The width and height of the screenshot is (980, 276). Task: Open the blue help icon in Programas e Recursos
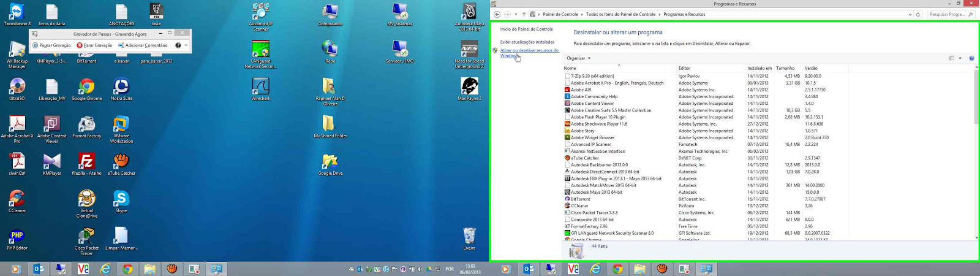971,58
